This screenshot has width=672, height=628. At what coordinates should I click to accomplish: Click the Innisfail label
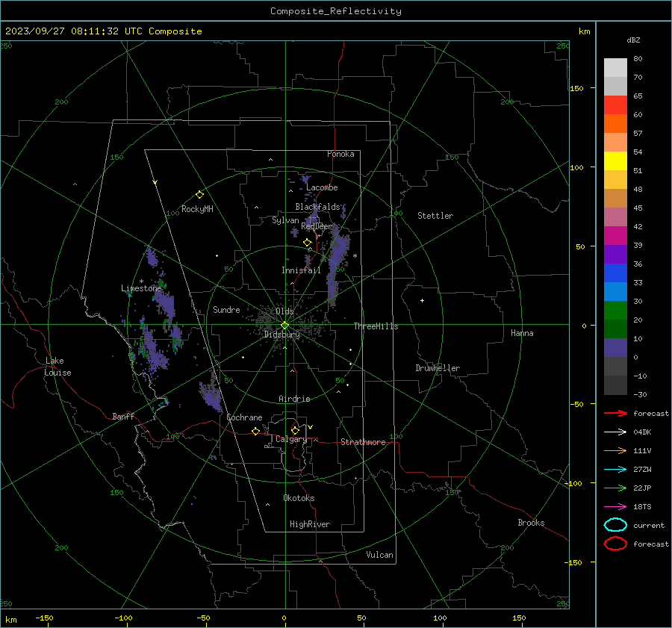pyautogui.click(x=301, y=270)
